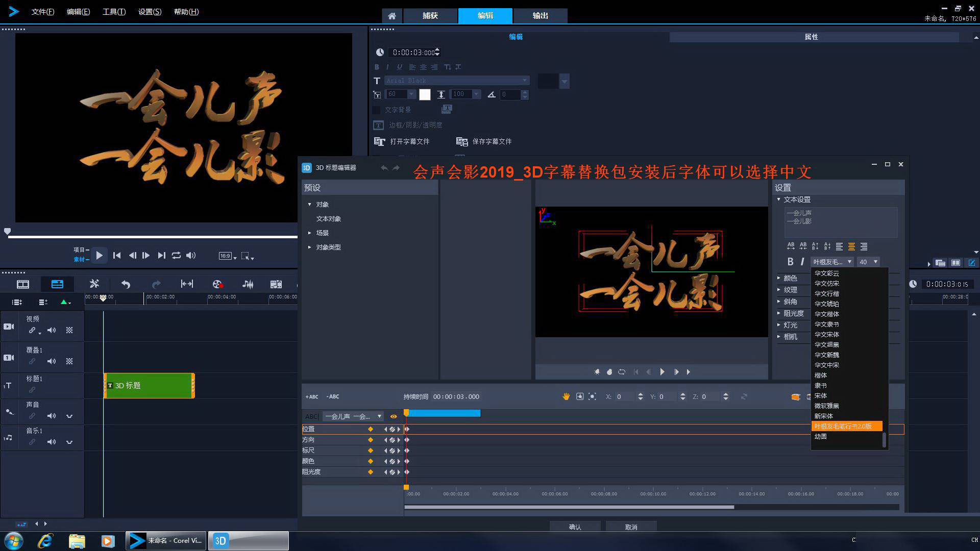980x551 pixels.
Task: Expand the 对象 preset tree node
Action: (x=309, y=204)
